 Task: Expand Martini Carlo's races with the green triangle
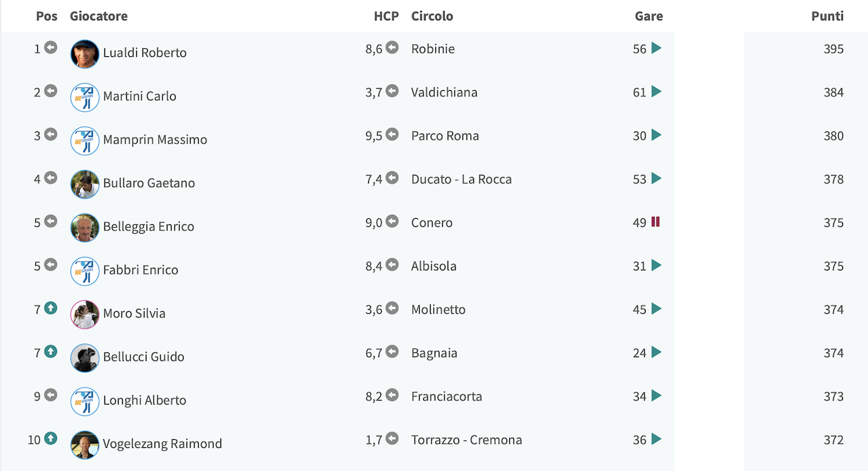[x=656, y=91]
